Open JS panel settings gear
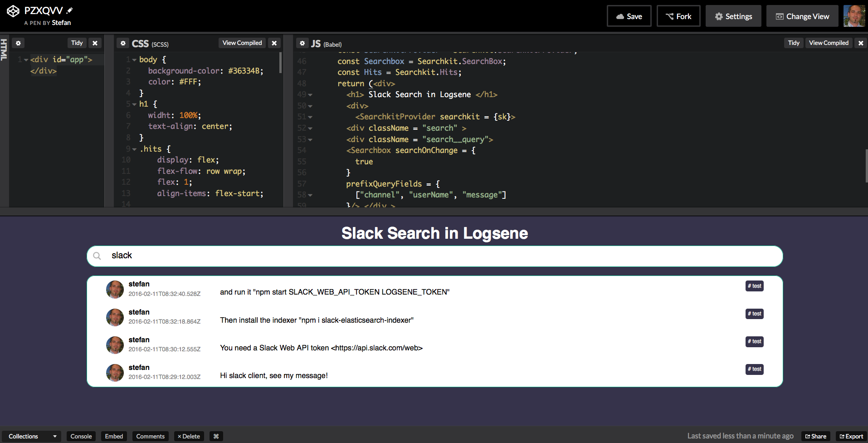 [302, 43]
